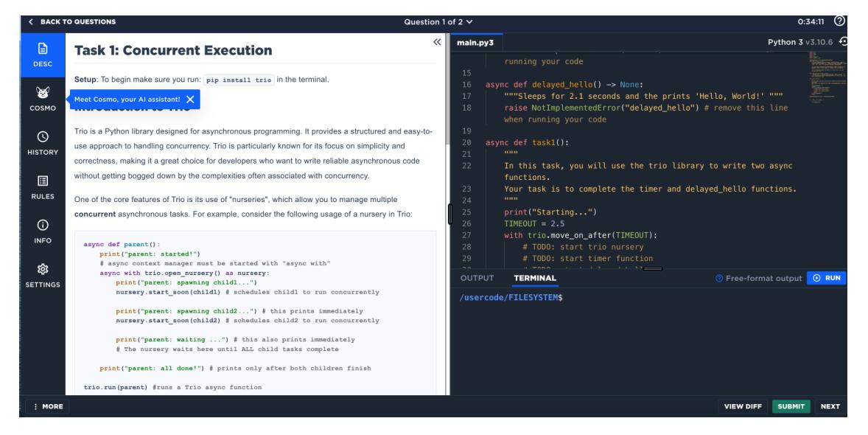Select the main.py3 file tab
The height and width of the screenshot is (435, 868).
click(475, 43)
